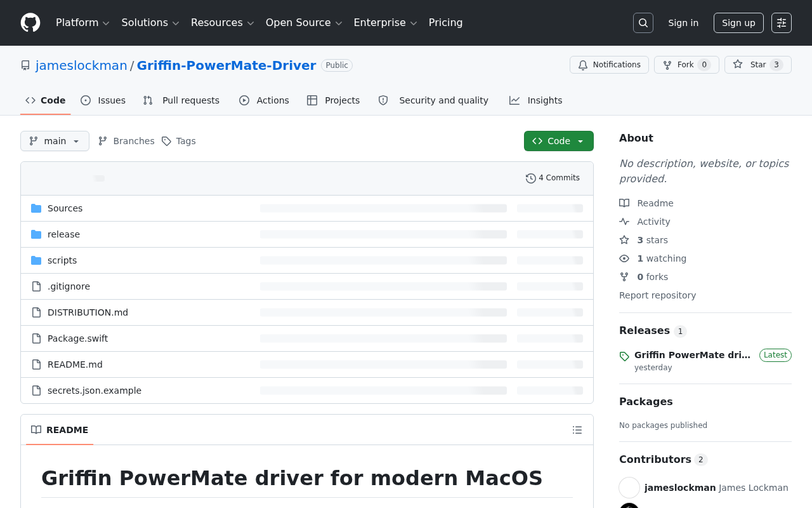Click the secrets.json.example file icon
This screenshot has width=812, height=508.
(36, 391)
